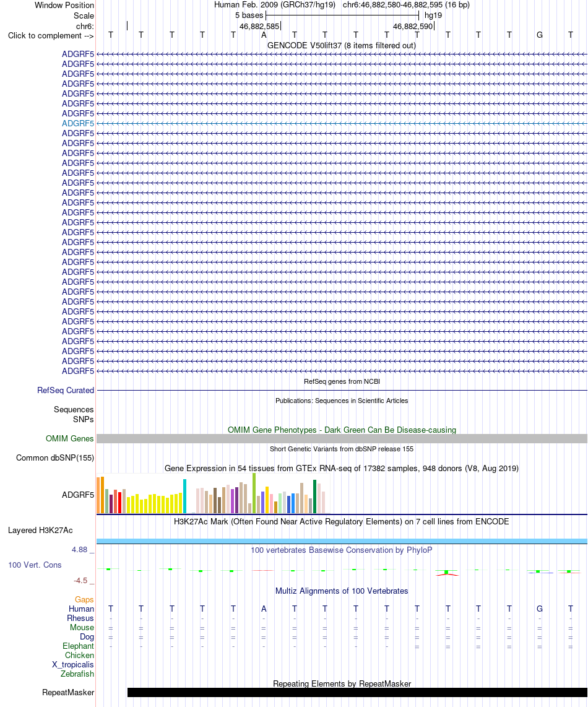Click the Sequences track label
Image resolution: width=588 pixels, height=707 pixels.
pyautogui.click(x=74, y=409)
